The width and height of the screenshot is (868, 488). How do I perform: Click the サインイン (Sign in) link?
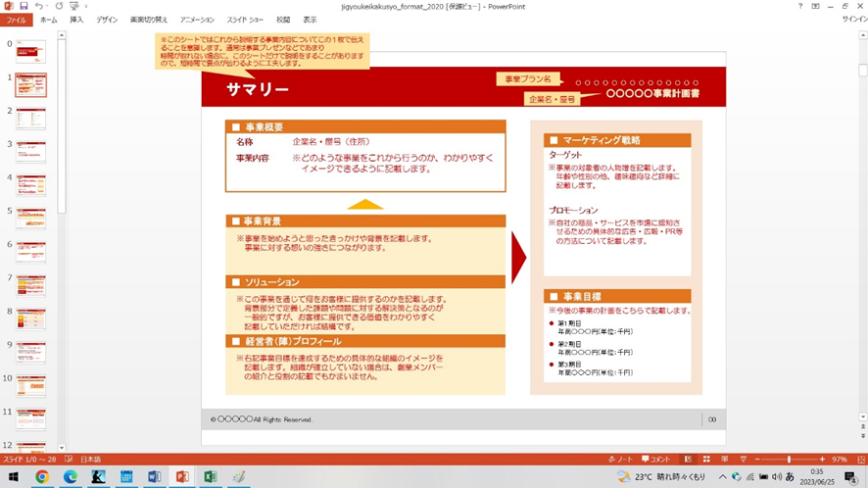tap(853, 20)
